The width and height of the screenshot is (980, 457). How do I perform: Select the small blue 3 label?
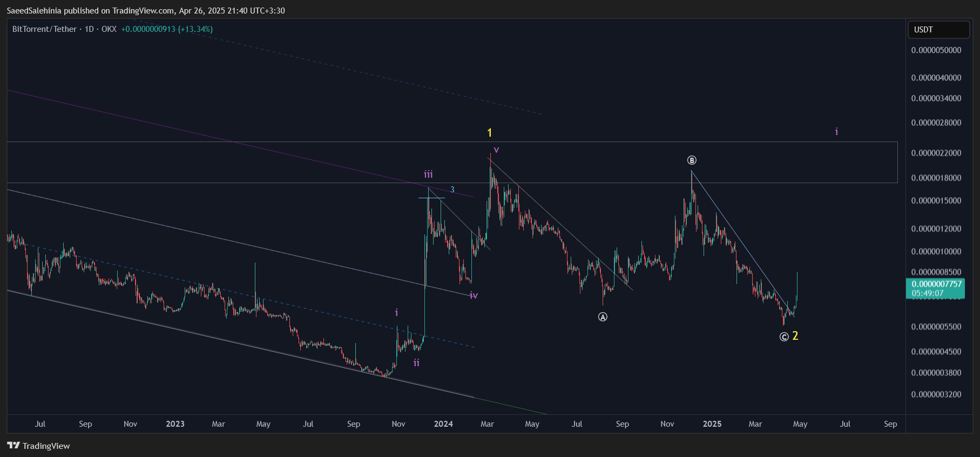(x=452, y=190)
